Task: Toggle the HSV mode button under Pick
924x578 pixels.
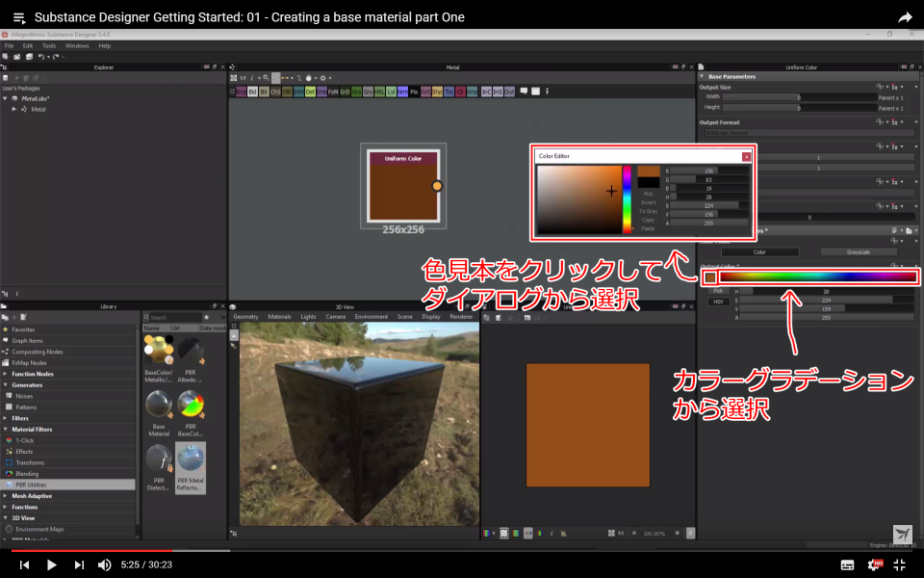Action: [718, 302]
